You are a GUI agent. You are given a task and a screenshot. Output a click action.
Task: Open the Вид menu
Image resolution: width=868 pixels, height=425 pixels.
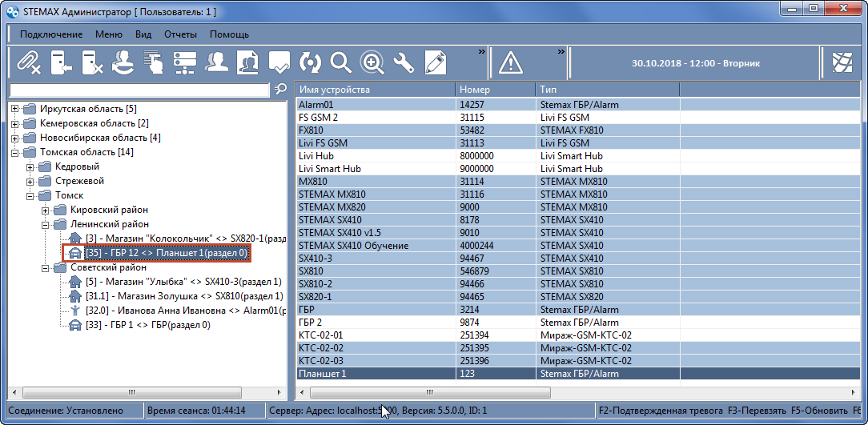(x=143, y=34)
